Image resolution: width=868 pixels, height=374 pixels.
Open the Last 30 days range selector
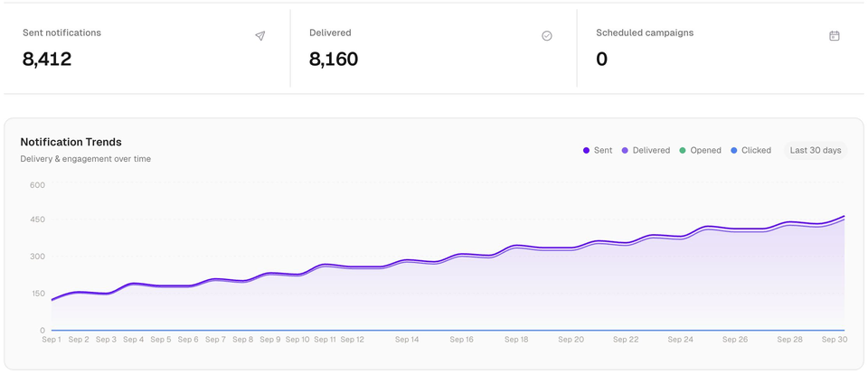click(816, 151)
